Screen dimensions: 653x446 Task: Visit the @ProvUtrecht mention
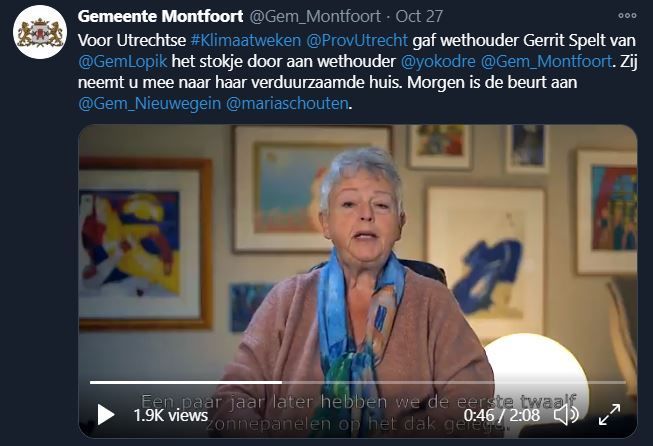click(x=357, y=40)
